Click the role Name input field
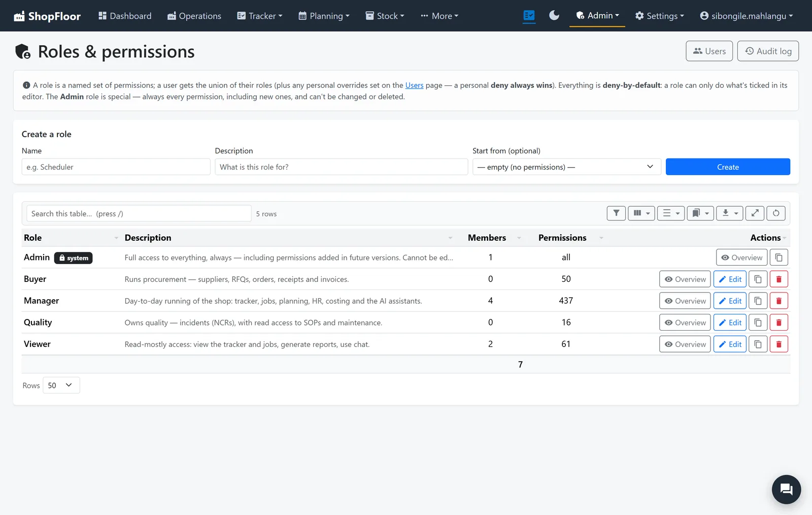 coord(116,167)
